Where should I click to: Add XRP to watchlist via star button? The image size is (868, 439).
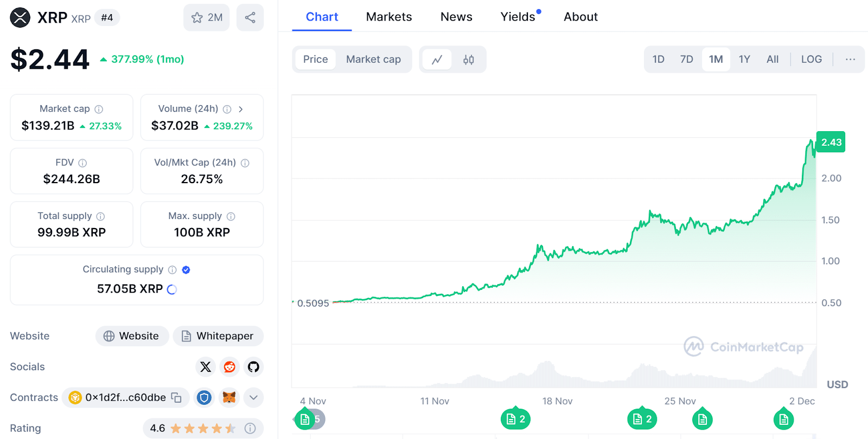(207, 17)
